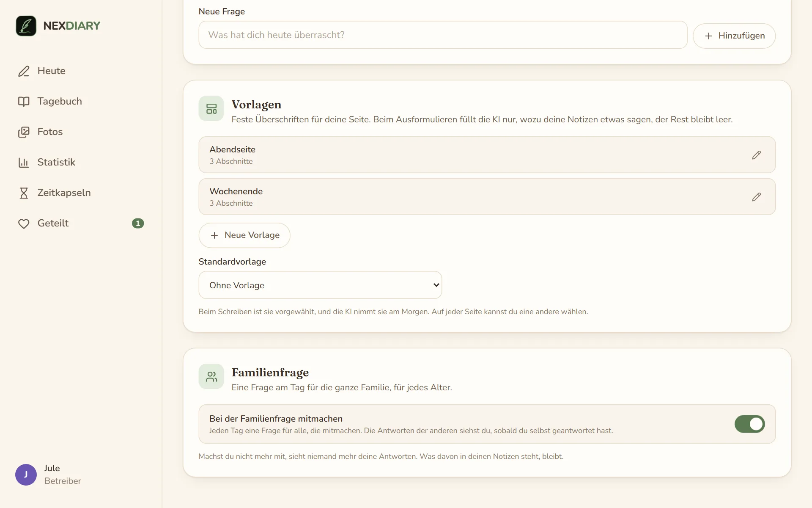Open Geteilt via the heart icon
The height and width of the screenshot is (508, 812).
coord(24,224)
